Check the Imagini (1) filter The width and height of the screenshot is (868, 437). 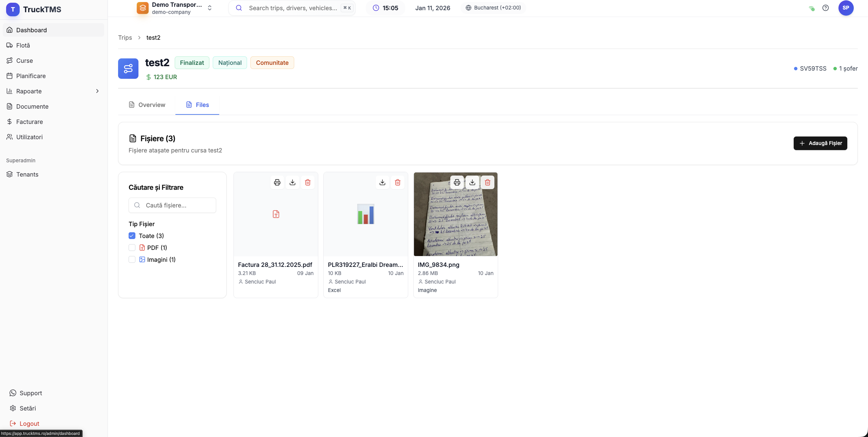pos(132,259)
